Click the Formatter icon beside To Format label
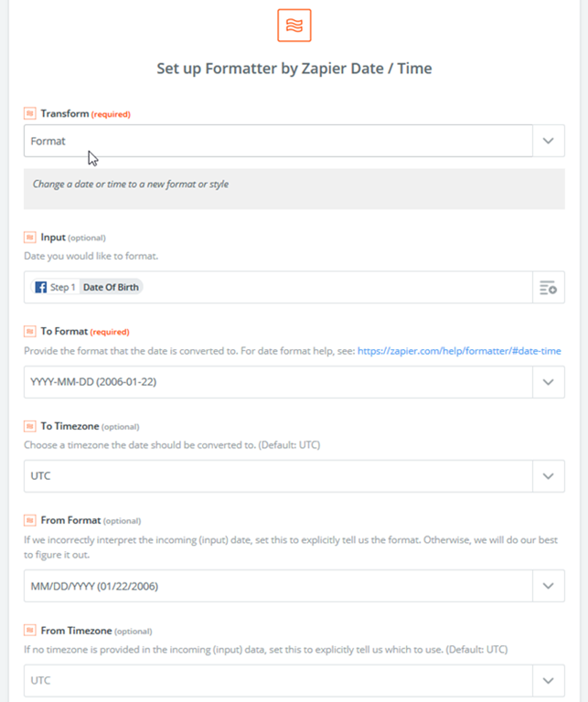This screenshot has width=588, height=702. tap(29, 332)
